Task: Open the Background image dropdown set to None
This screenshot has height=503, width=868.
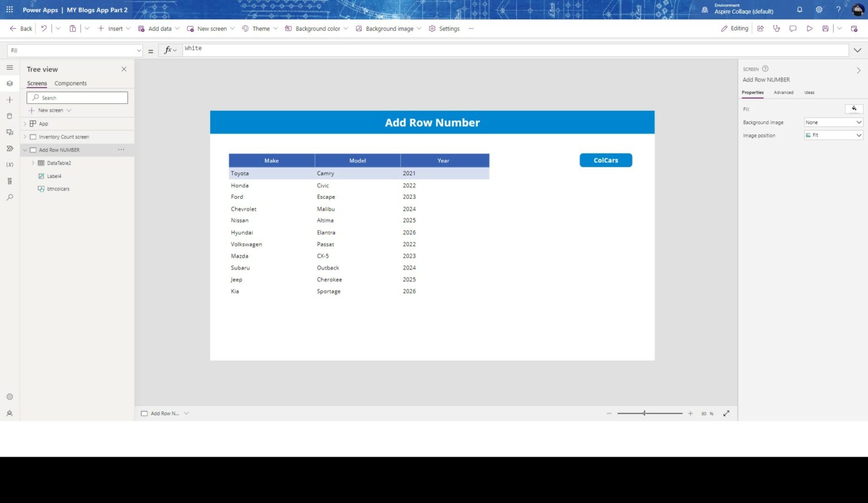Action: tap(833, 122)
